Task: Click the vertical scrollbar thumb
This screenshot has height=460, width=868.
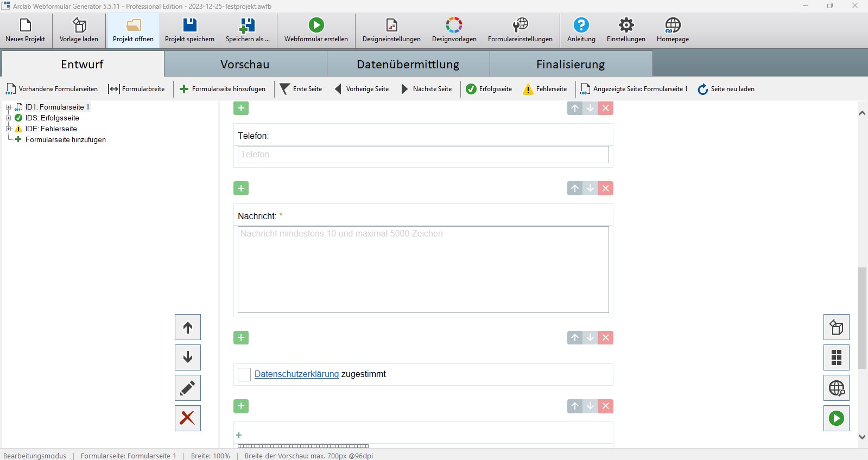Action: pyautogui.click(x=862, y=317)
